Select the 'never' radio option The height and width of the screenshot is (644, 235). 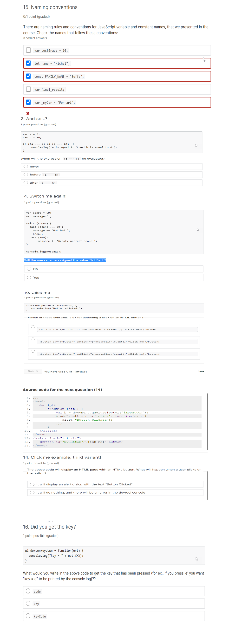click(26, 167)
